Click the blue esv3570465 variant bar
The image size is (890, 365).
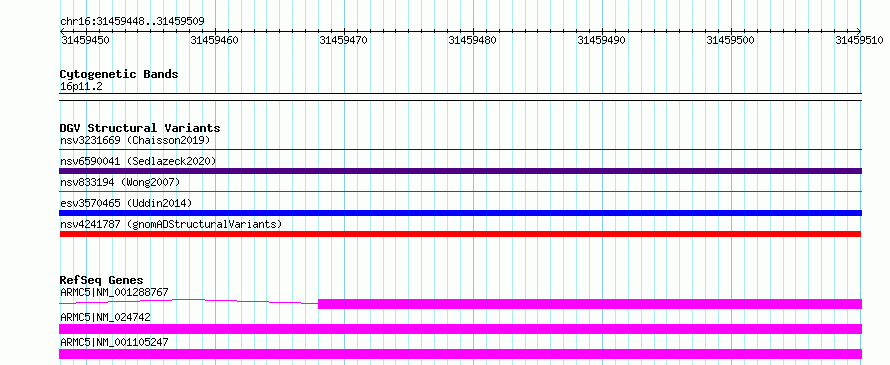point(460,213)
